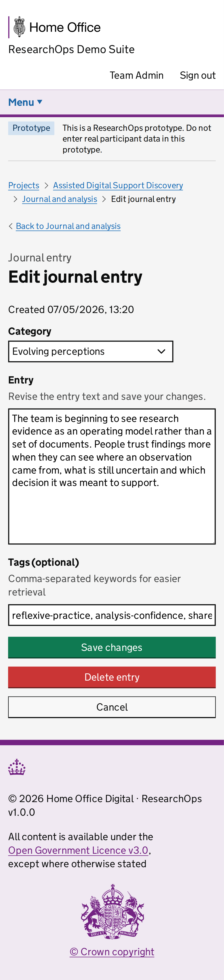The height and width of the screenshot is (980, 224).
Task: Click the red Delete entry button
Action: coord(112,677)
